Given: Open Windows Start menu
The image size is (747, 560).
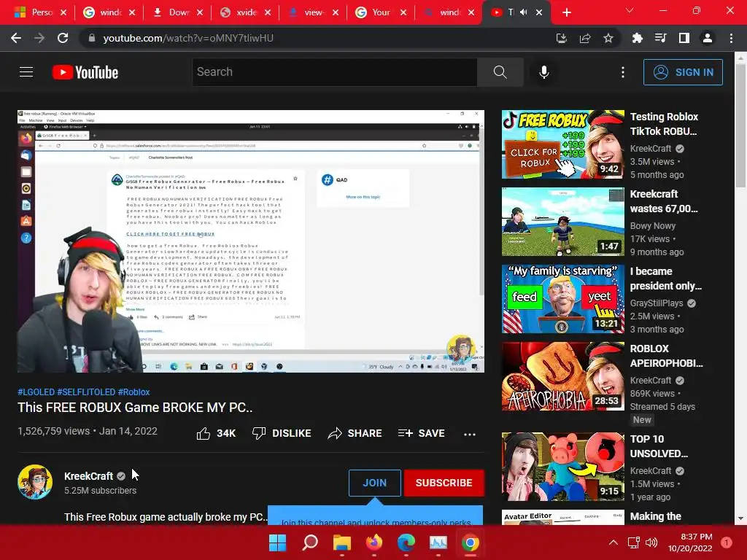Looking at the screenshot, I should 278,542.
